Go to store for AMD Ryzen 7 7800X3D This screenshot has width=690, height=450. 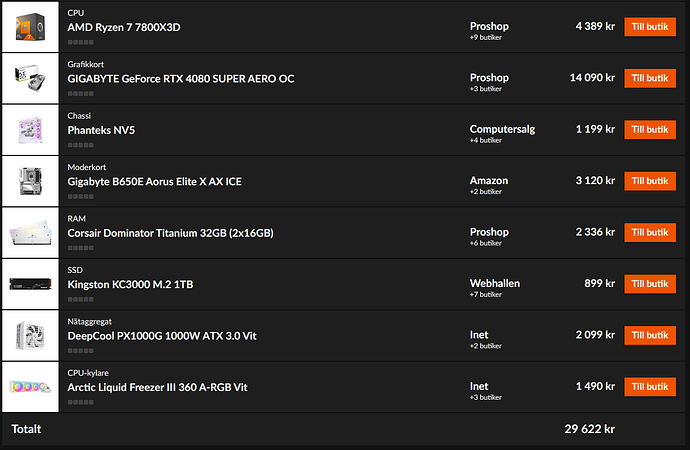coord(650,27)
